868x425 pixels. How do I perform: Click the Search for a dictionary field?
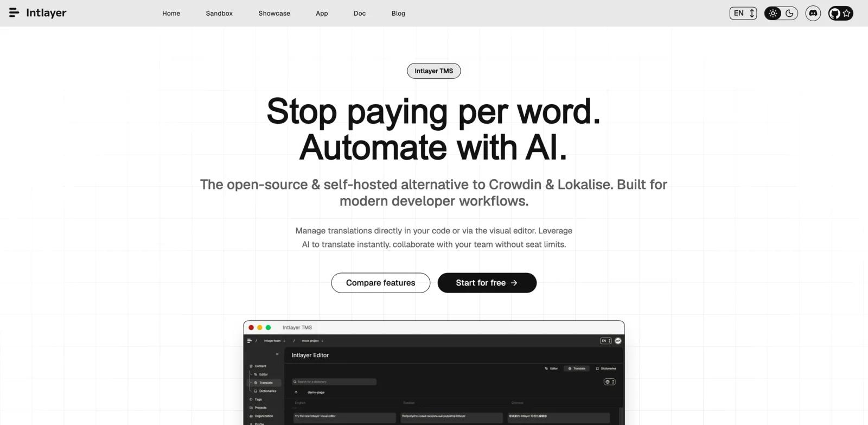(x=334, y=382)
